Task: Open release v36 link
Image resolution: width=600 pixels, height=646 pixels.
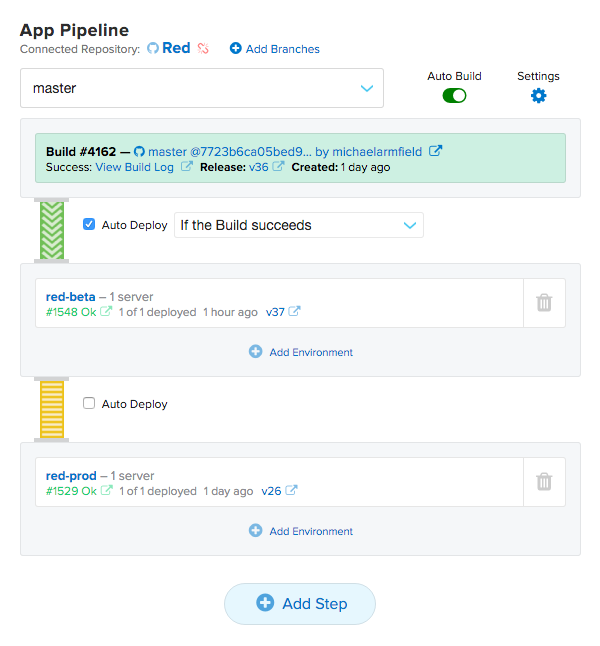Action: point(258,167)
